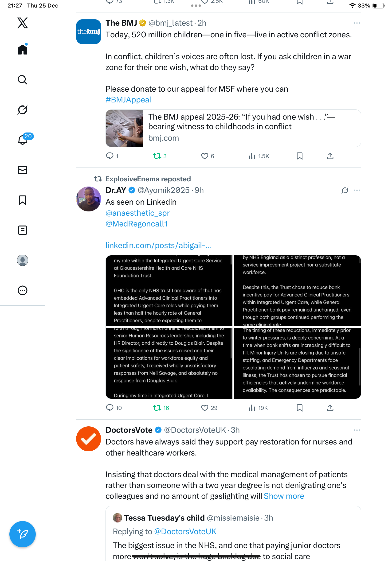
Task: Expand DoctorsVote post with Show more
Action: click(x=284, y=496)
